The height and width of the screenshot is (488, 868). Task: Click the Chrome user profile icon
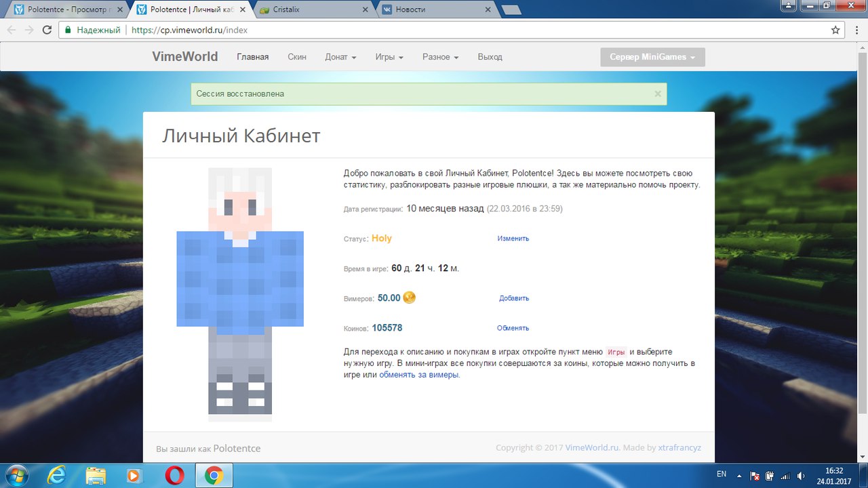point(787,5)
